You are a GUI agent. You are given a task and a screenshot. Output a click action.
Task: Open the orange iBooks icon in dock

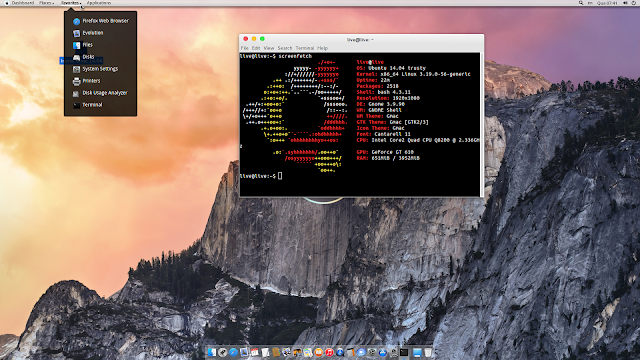coord(318,352)
